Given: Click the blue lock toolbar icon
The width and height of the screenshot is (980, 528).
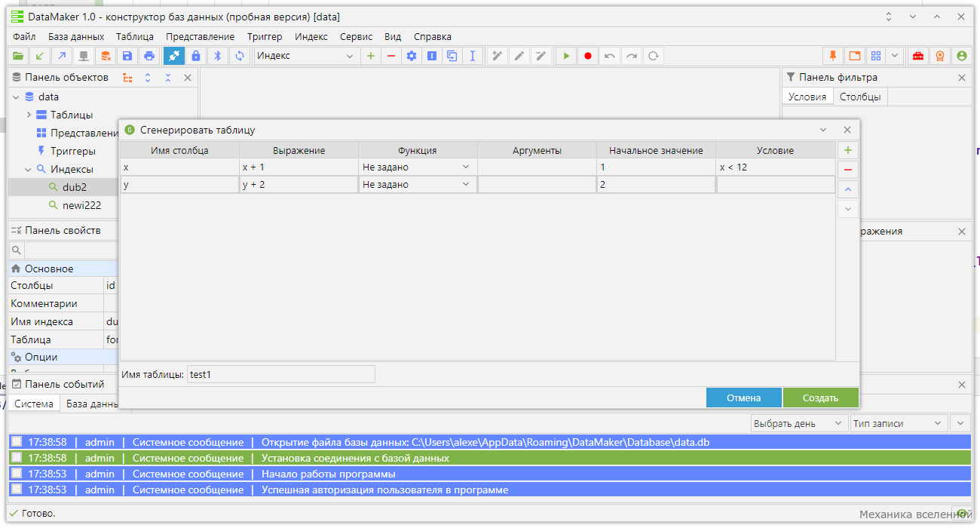Looking at the screenshot, I should (196, 56).
